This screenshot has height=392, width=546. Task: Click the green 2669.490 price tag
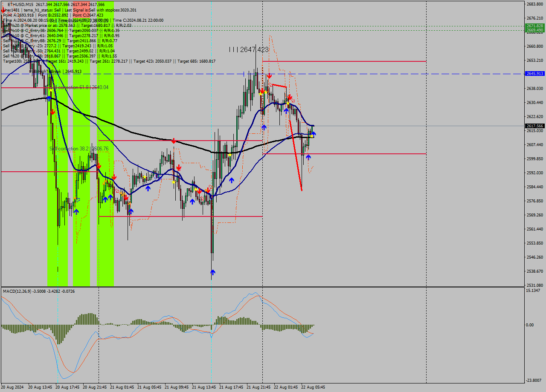(535, 30)
